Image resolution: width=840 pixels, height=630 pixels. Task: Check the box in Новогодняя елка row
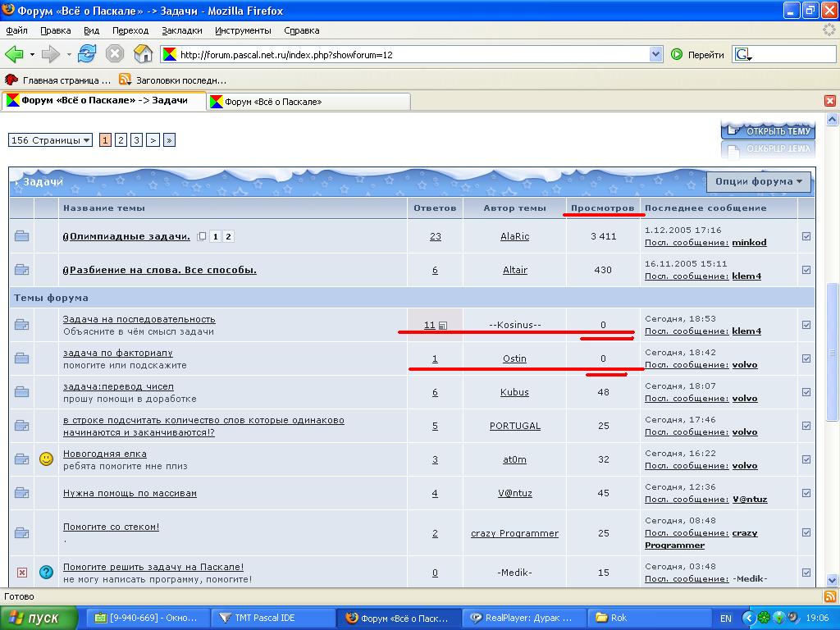pyautogui.click(x=806, y=459)
